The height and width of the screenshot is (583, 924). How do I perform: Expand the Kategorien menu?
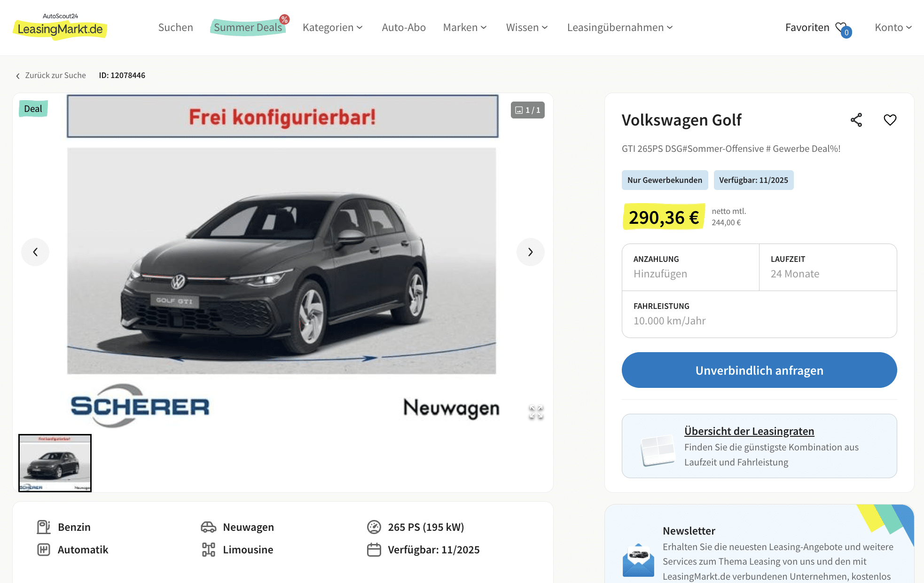tap(333, 27)
